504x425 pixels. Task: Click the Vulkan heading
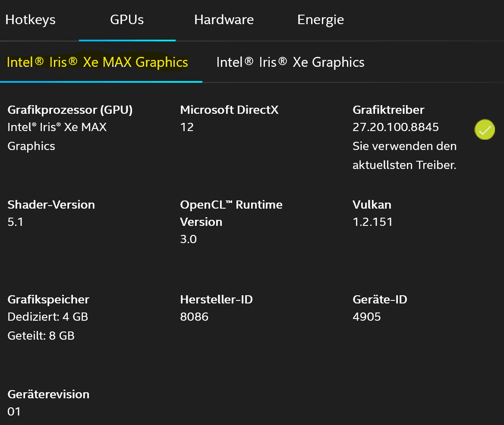tap(372, 204)
